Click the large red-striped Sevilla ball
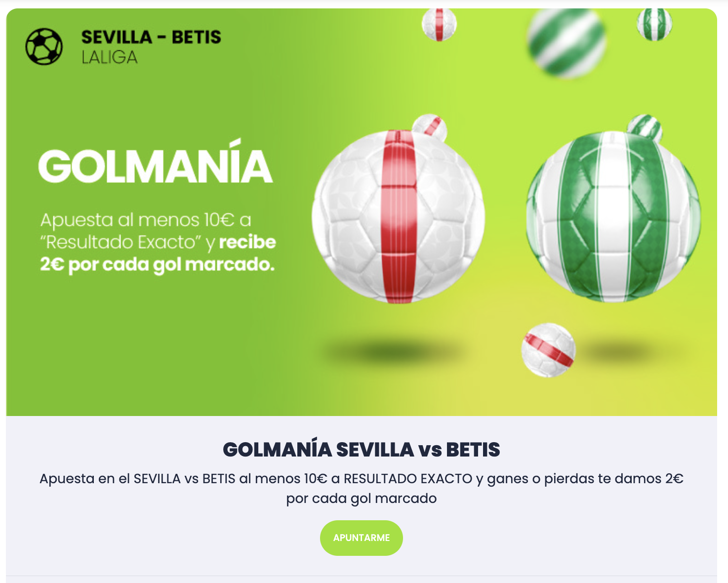Image resolution: width=728 pixels, height=583 pixels. coord(398,216)
